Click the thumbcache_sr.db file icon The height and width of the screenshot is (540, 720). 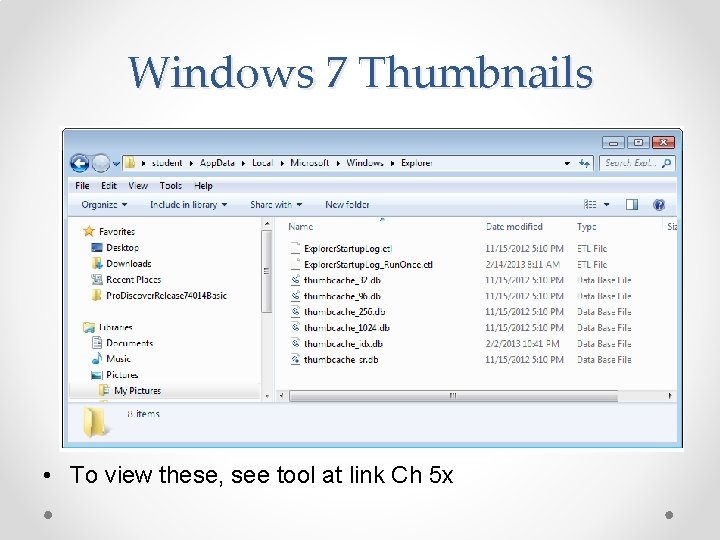(295, 360)
